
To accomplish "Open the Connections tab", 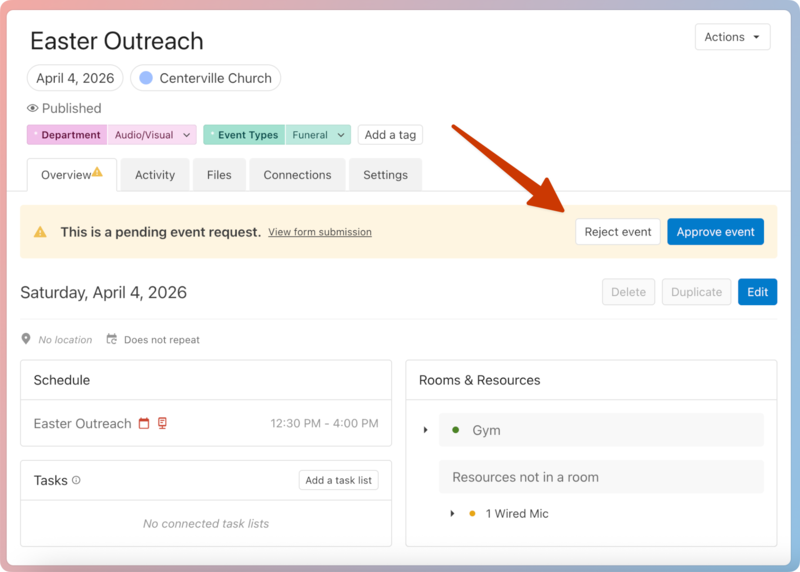I will coord(297,175).
